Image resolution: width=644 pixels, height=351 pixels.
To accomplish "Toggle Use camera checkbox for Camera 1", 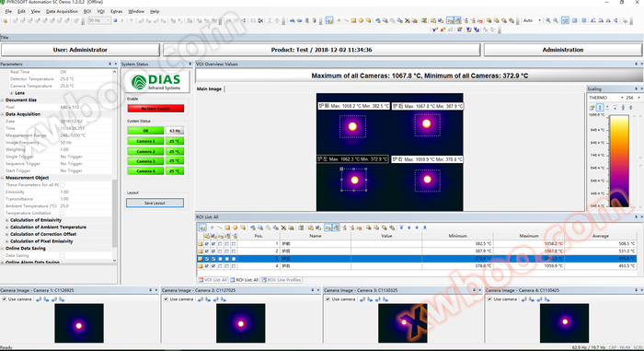I will coord(4,299).
